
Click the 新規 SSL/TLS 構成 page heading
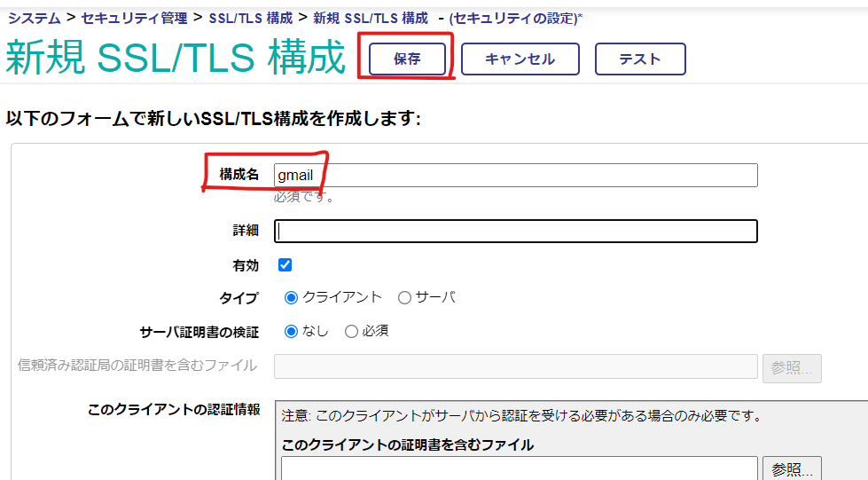pos(176,59)
